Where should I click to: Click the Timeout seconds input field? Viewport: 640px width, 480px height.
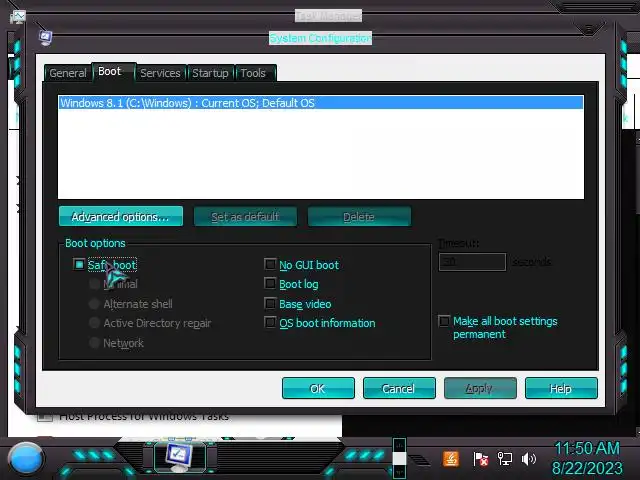pos(472,262)
